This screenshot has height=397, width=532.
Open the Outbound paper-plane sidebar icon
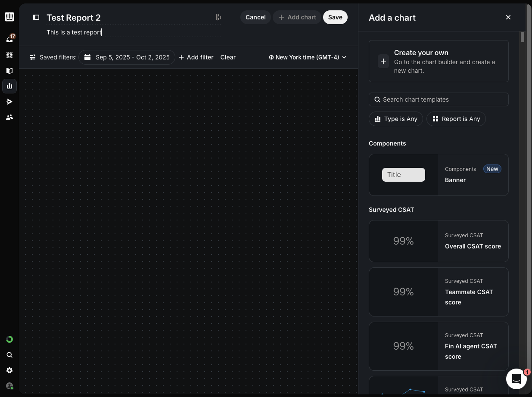tap(9, 102)
